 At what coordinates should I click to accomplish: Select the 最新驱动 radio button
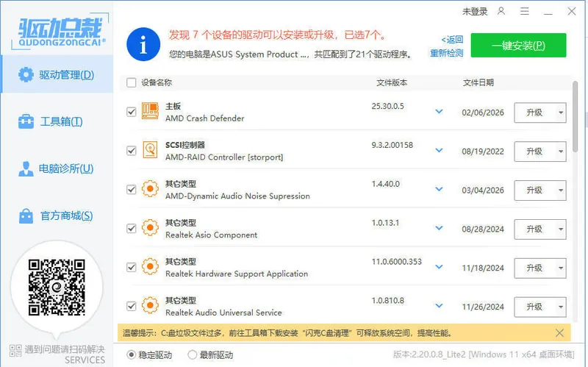click(192, 354)
